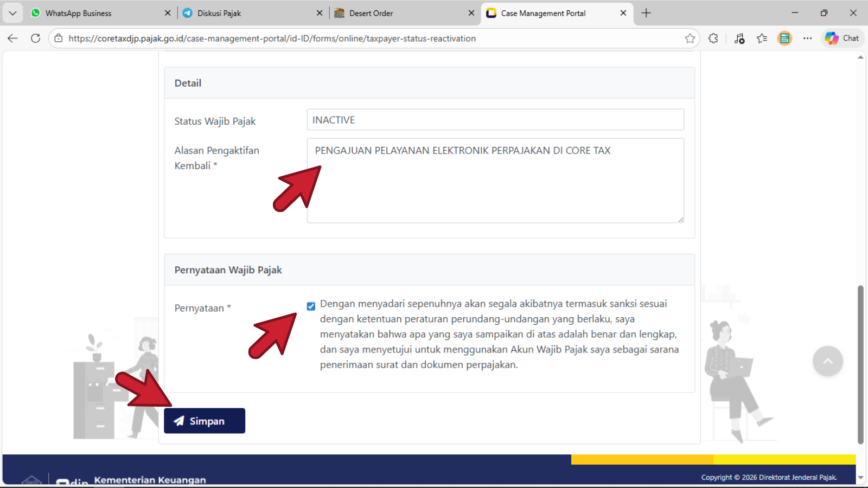Click the Simpan submit button
868x488 pixels.
tap(205, 421)
